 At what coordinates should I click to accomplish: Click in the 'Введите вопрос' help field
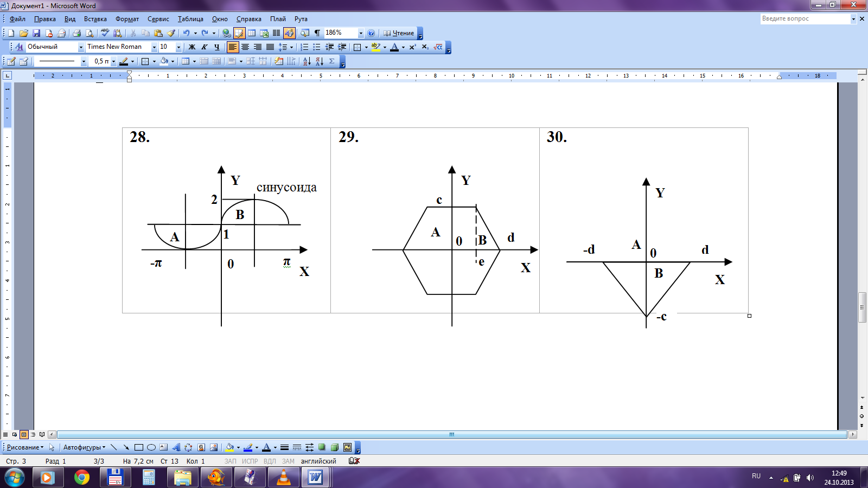[x=805, y=18]
